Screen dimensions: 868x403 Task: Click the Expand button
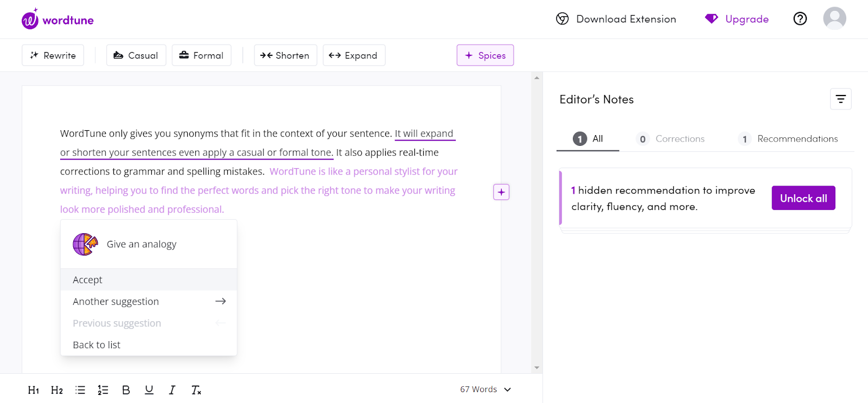click(354, 55)
